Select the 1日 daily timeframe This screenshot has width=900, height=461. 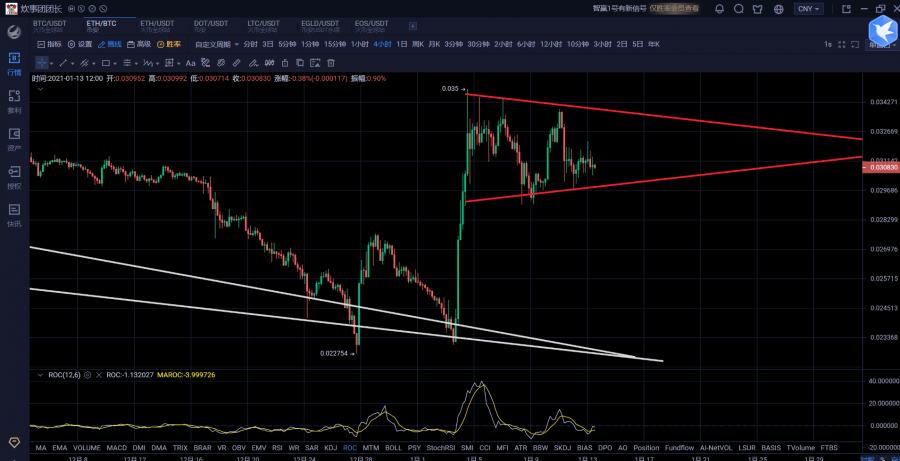pos(402,44)
